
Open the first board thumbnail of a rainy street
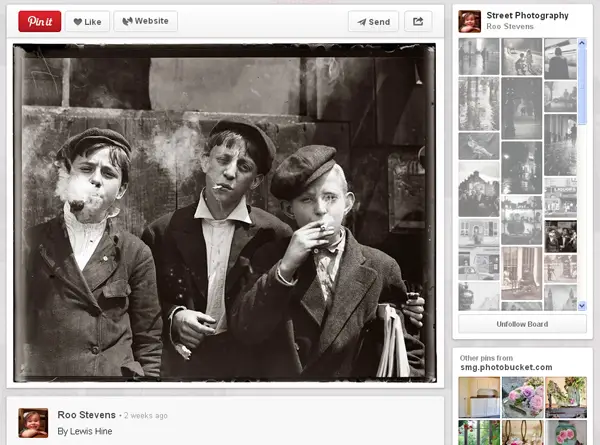(479, 56)
